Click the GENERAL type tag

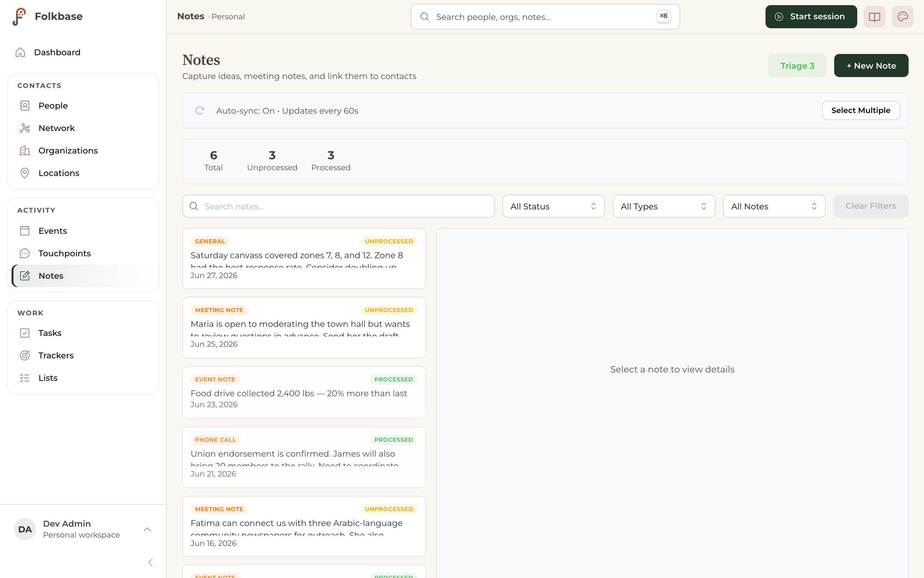(210, 241)
